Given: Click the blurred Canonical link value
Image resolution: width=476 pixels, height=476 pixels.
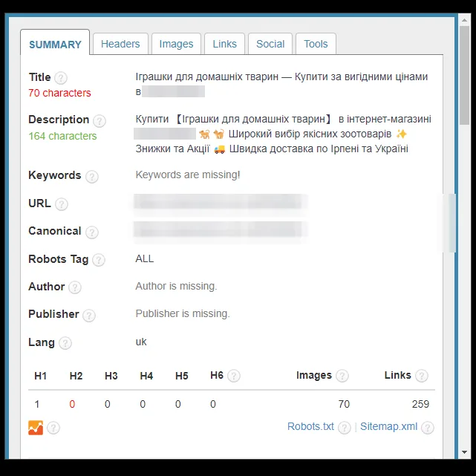Looking at the screenshot, I should [220, 229].
